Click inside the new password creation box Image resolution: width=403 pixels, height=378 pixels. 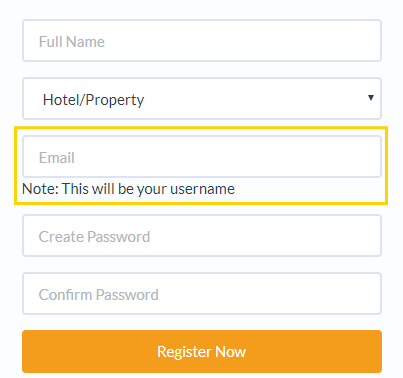coord(202,236)
